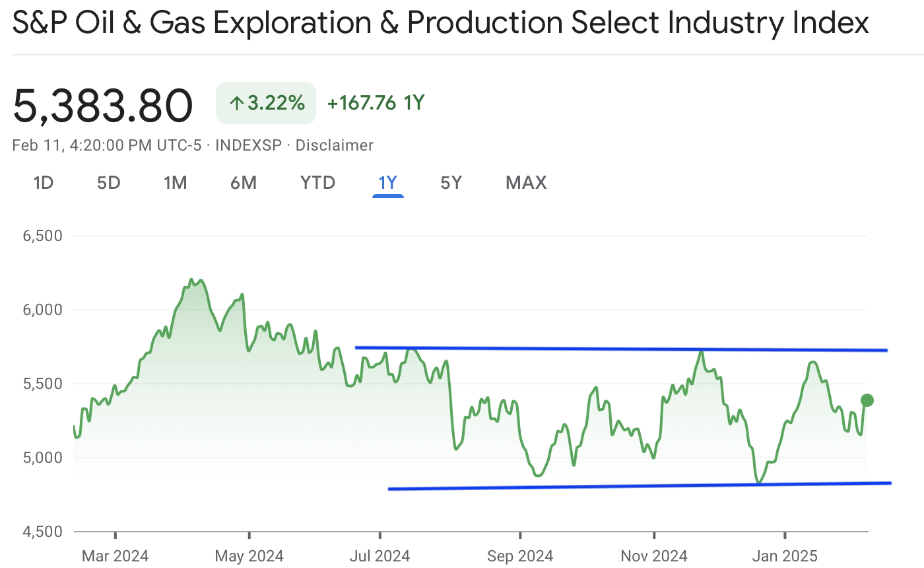Click the 6,500 y-axis label
Image resolution: width=924 pixels, height=568 pixels.
[x=42, y=236]
